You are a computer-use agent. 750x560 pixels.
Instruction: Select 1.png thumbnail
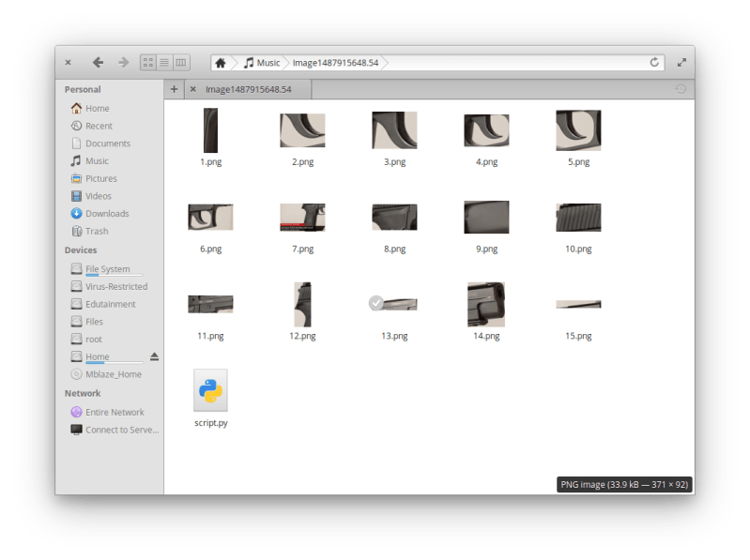(x=210, y=130)
